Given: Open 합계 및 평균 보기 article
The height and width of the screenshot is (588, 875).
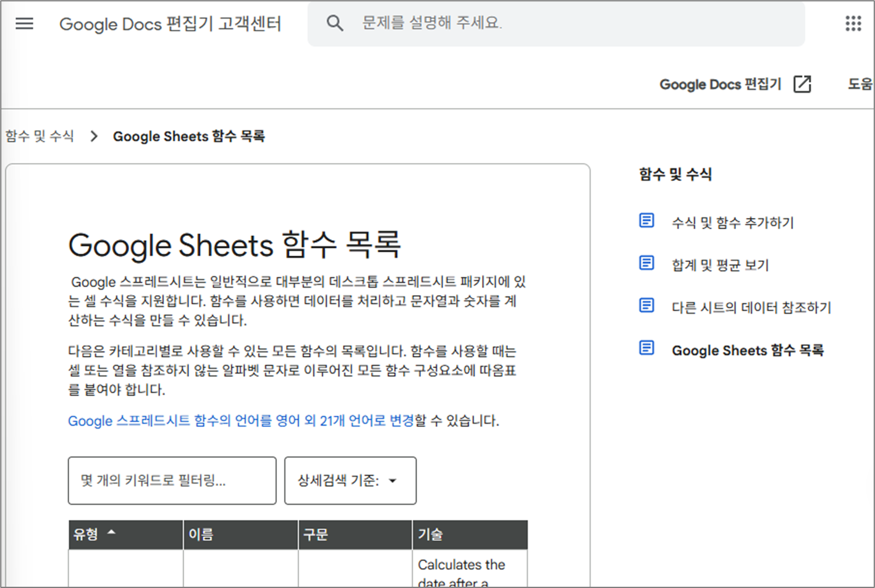Looking at the screenshot, I should click(721, 265).
